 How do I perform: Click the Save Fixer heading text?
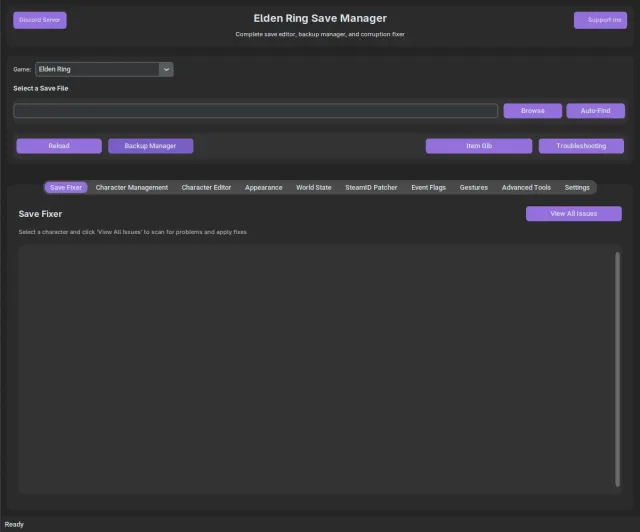click(40, 214)
